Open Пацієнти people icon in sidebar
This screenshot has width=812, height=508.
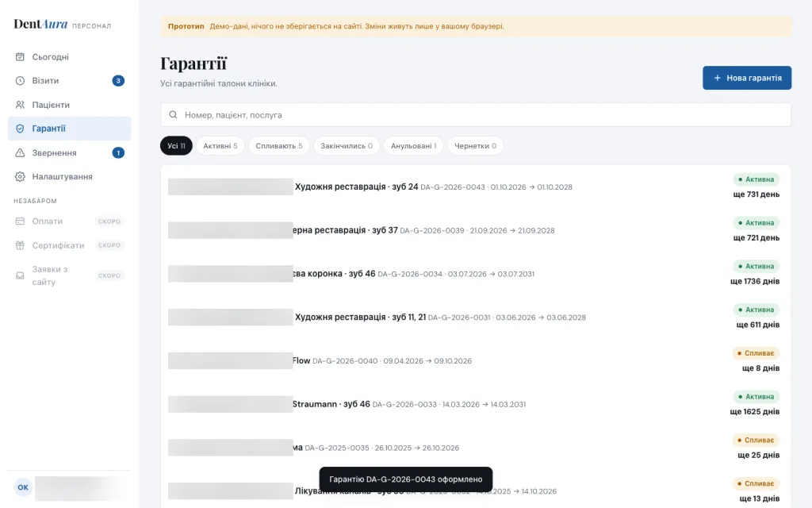(x=20, y=105)
